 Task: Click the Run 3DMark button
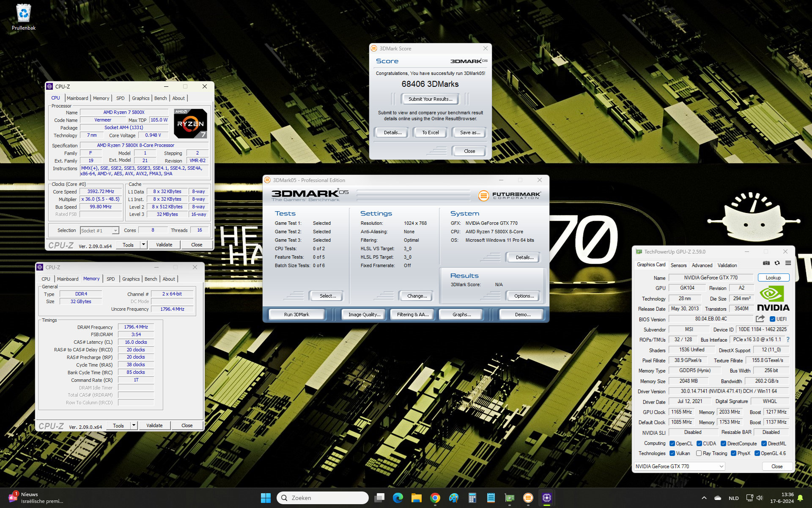coord(296,315)
